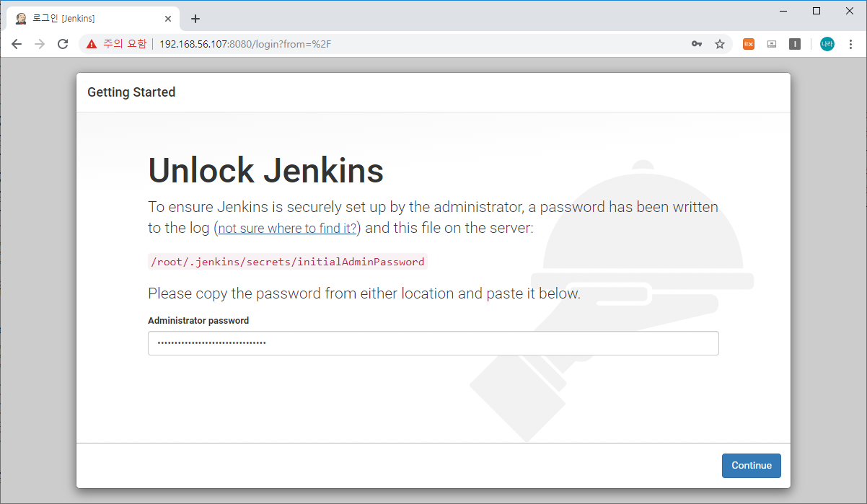The image size is (867, 504).
Task: Click the Getting Started header text
Action: tap(131, 92)
